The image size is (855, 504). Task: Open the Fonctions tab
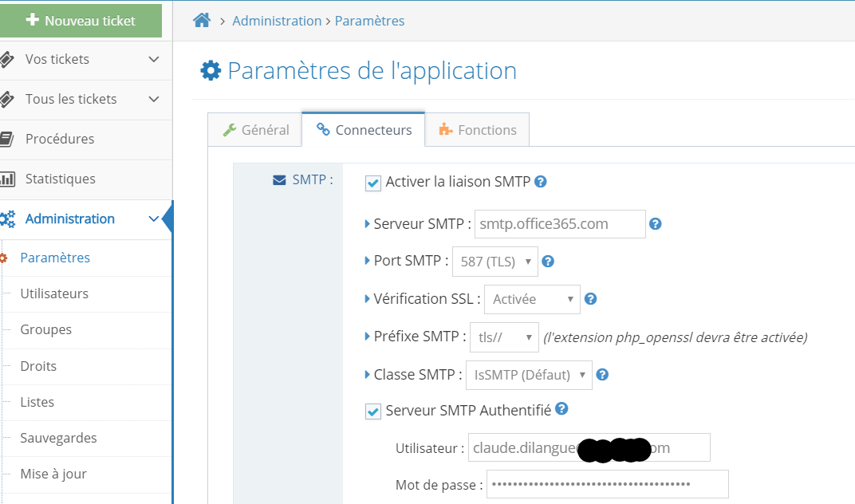tap(477, 130)
